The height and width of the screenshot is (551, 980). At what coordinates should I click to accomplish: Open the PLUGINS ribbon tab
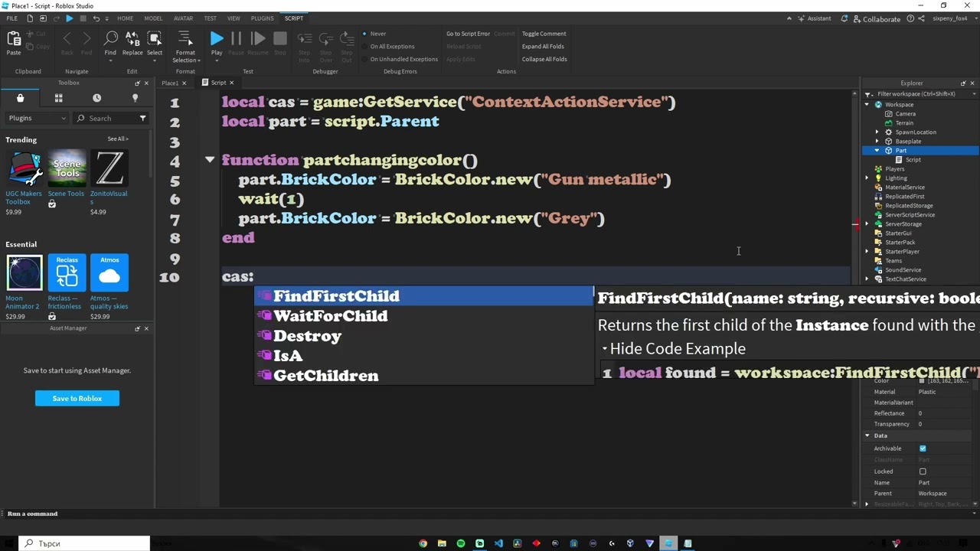[x=262, y=18]
